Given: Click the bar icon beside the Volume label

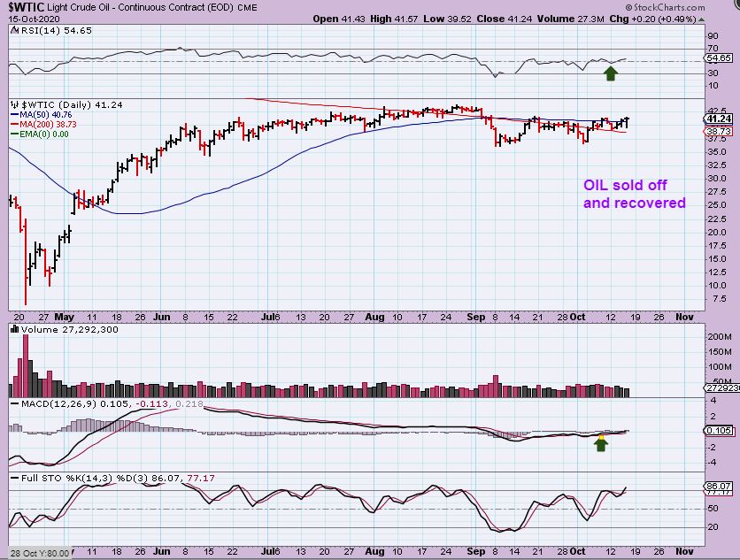Looking at the screenshot, I should [14, 329].
